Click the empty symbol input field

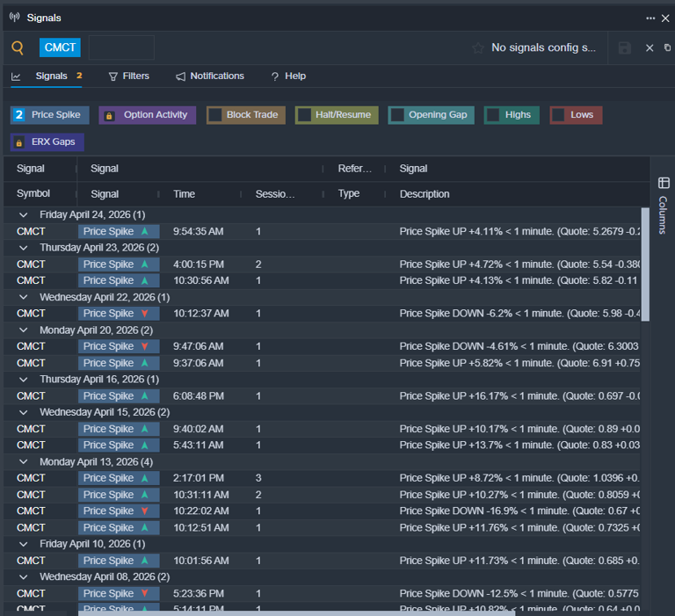(x=121, y=47)
